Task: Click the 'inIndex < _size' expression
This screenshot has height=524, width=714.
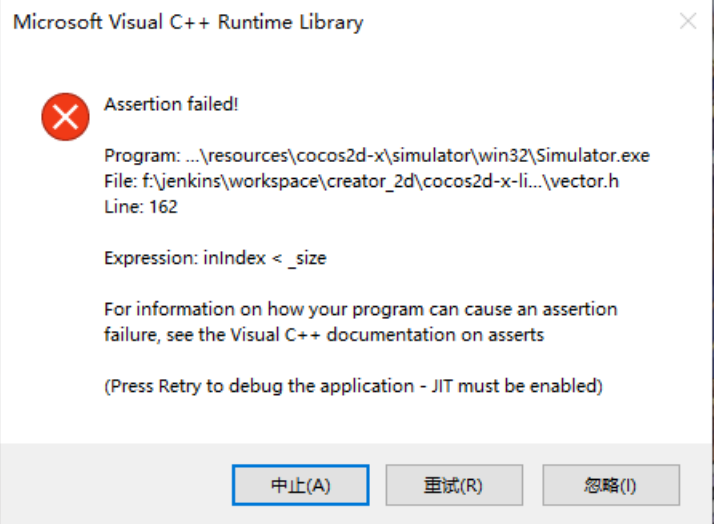Action: pos(266,258)
